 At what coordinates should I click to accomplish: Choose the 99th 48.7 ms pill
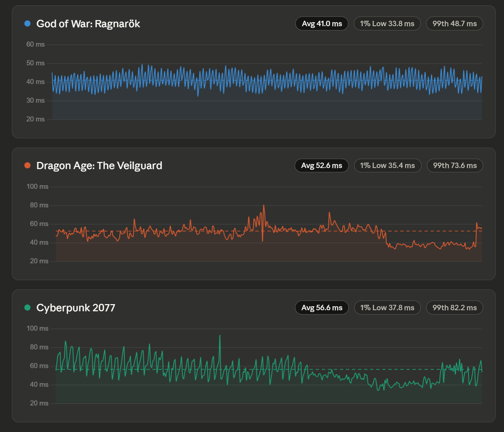tap(455, 24)
